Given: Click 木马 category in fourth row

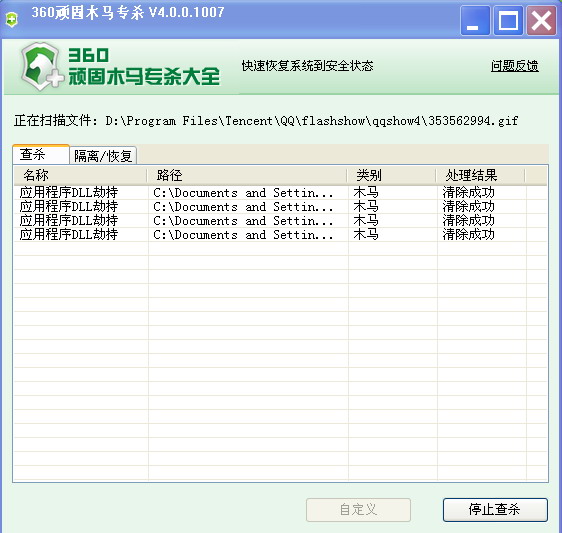Looking at the screenshot, I should (366, 234).
